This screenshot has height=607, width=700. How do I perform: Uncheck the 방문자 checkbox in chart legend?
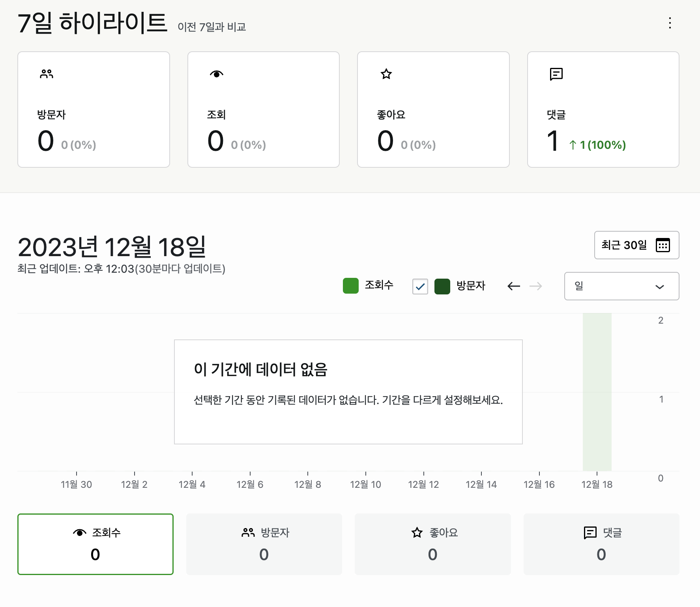[x=420, y=286]
